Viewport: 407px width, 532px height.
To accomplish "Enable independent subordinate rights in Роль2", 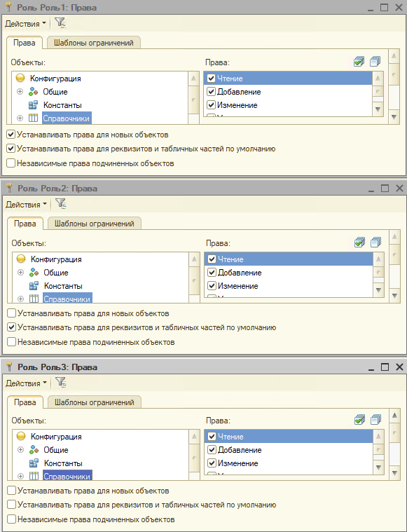I will click(x=11, y=341).
